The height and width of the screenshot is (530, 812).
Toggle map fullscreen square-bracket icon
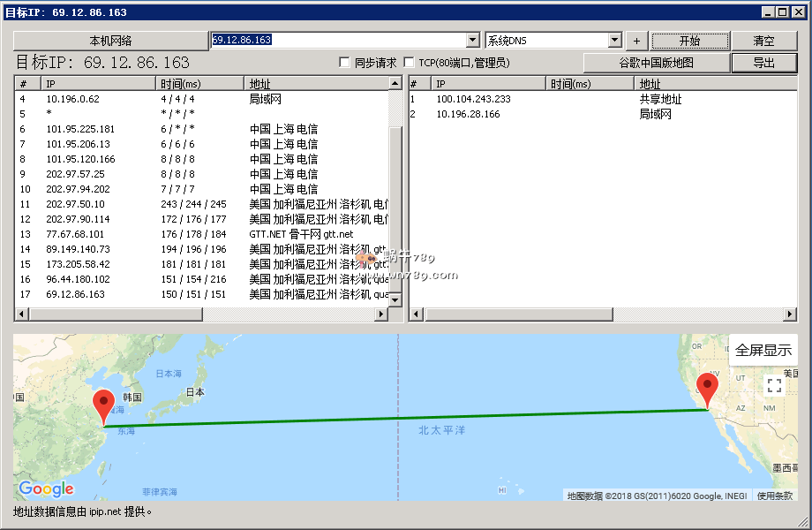774,385
